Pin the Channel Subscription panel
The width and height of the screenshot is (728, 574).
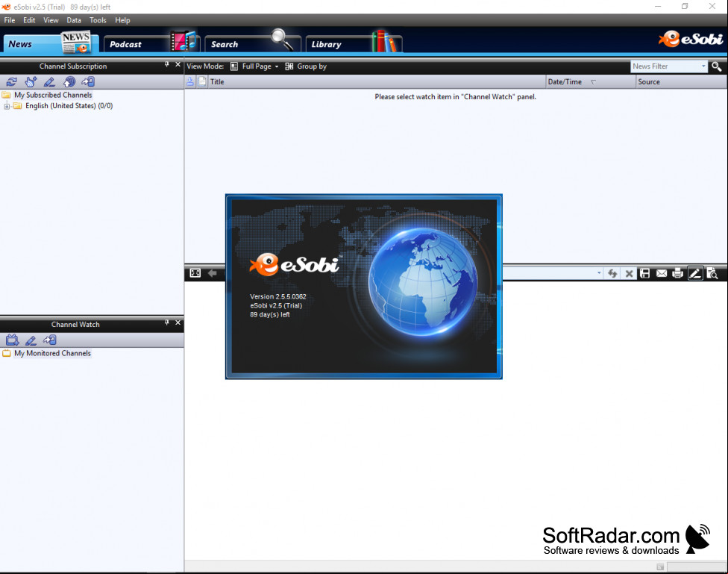(166, 65)
